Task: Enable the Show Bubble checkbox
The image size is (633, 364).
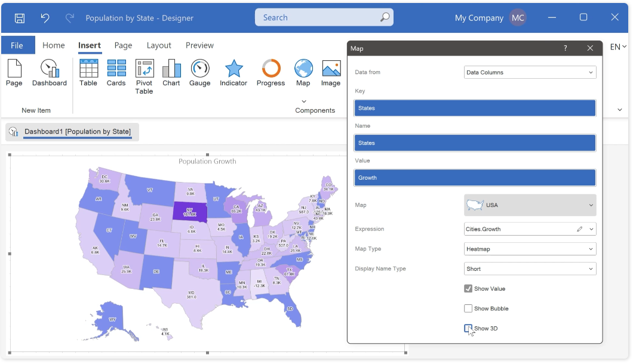Action: pos(468,309)
